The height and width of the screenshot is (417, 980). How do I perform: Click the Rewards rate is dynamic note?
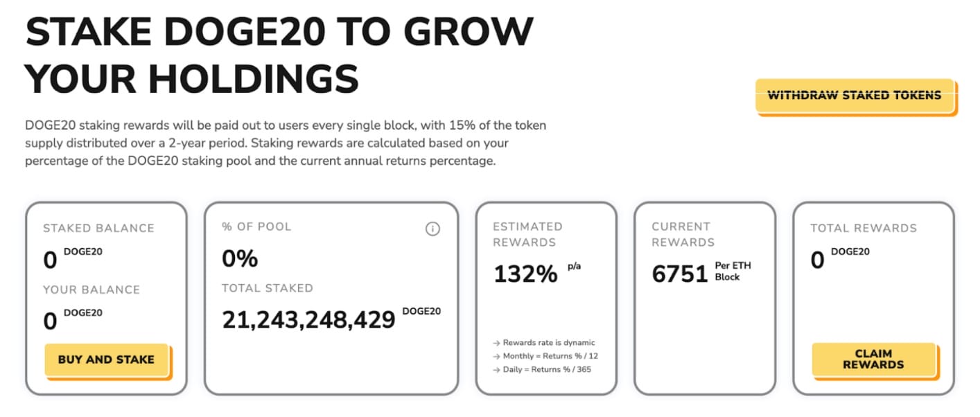[548, 343]
